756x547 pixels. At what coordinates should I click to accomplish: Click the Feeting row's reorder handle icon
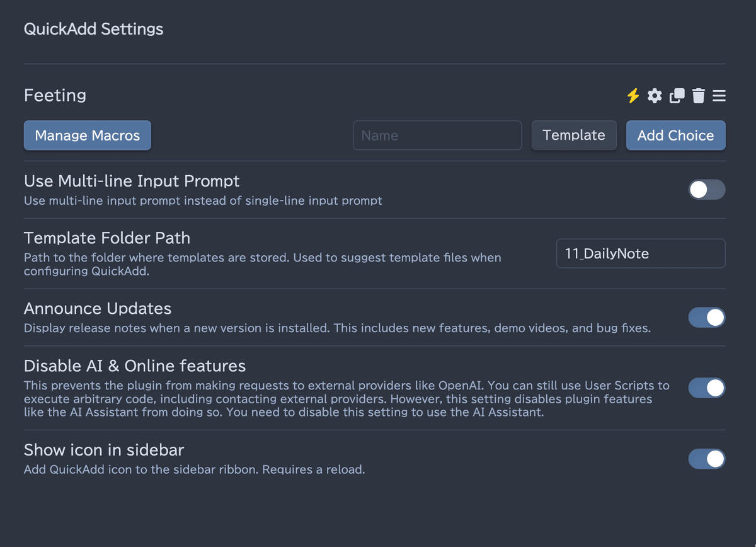pyautogui.click(x=719, y=96)
